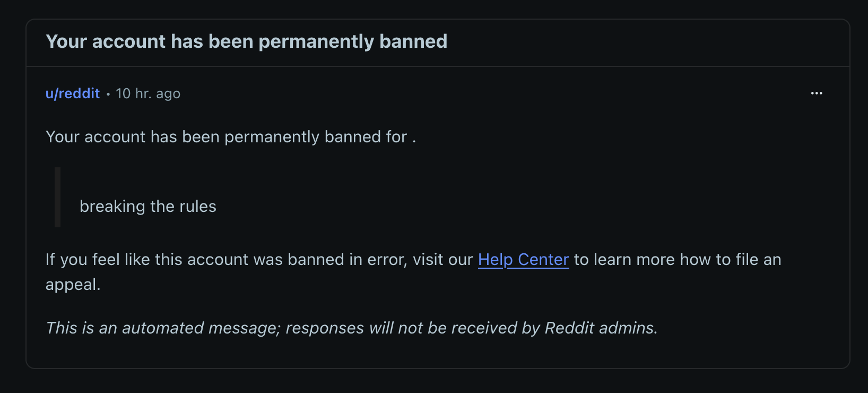The height and width of the screenshot is (393, 868).
Task: Click the "10 hr. ago" timestamp
Action: pyautogui.click(x=148, y=94)
